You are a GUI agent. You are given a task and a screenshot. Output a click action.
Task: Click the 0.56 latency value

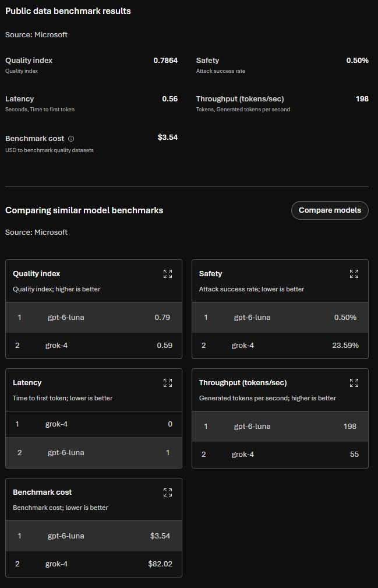tap(169, 99)
